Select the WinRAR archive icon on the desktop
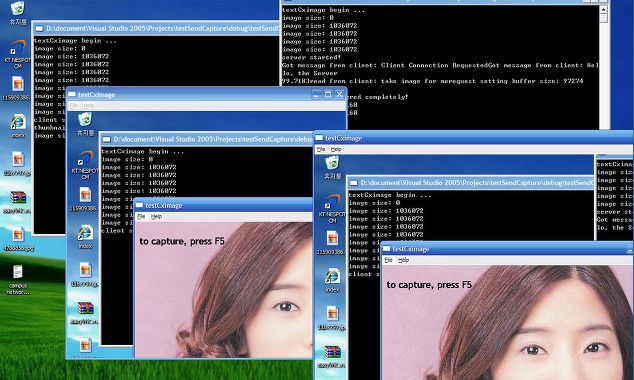Image resolution: width=634 pixels, height=380 pixels. click(x=18, y=198)
